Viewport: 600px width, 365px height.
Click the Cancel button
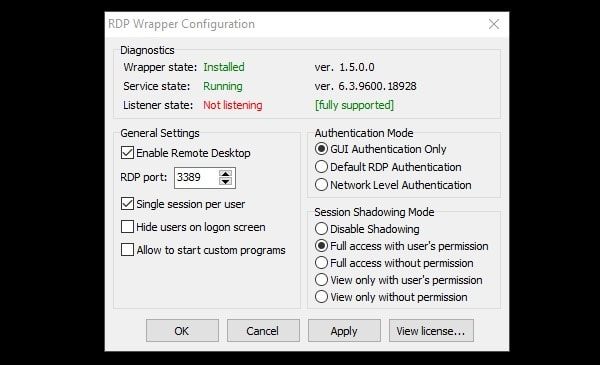pos(263,331)
